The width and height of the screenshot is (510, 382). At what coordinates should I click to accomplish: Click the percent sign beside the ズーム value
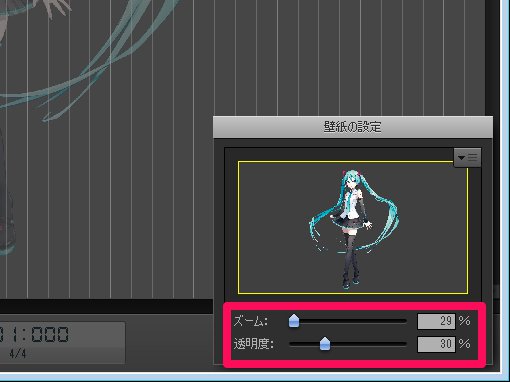465,321
